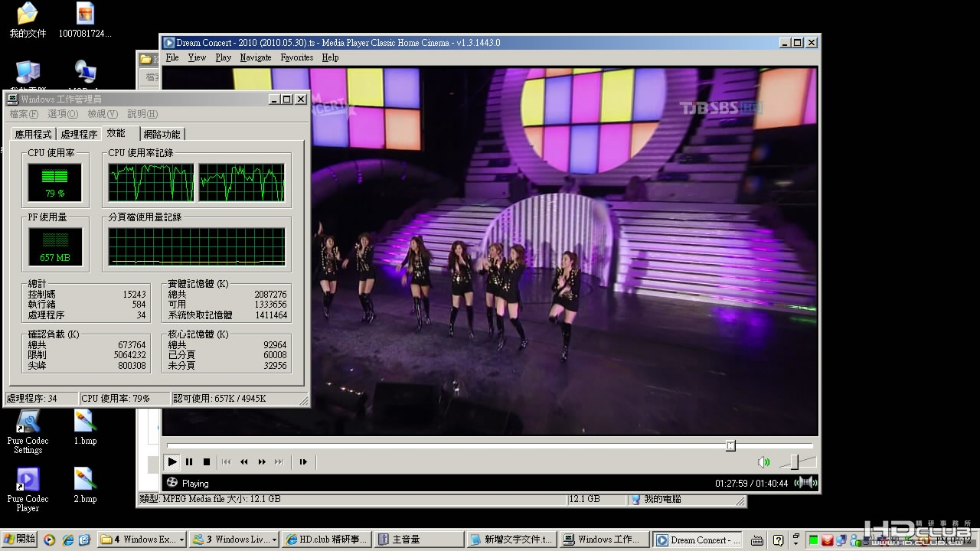Image resolution: width=980 pixels, height=551 pixels.
Task: Click the Stop playback button
Action: click(x=207, y=461)
